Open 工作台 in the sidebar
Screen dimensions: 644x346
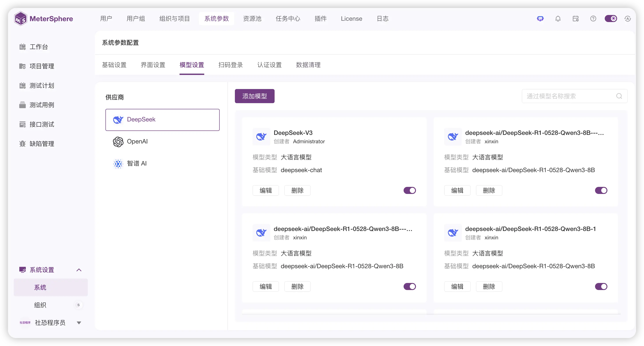[51, 47]
